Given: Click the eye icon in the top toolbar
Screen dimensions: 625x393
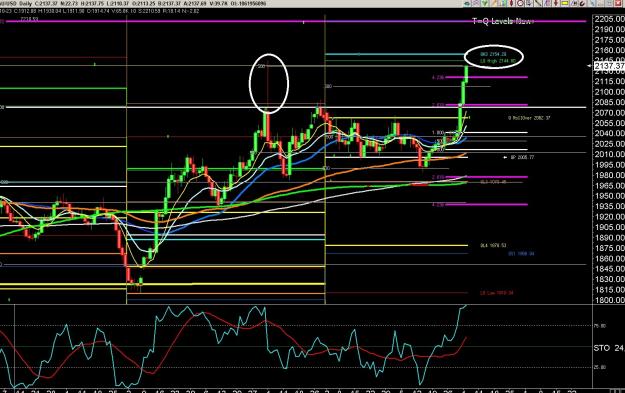Looking at the screenshot, I should point(467,4).
